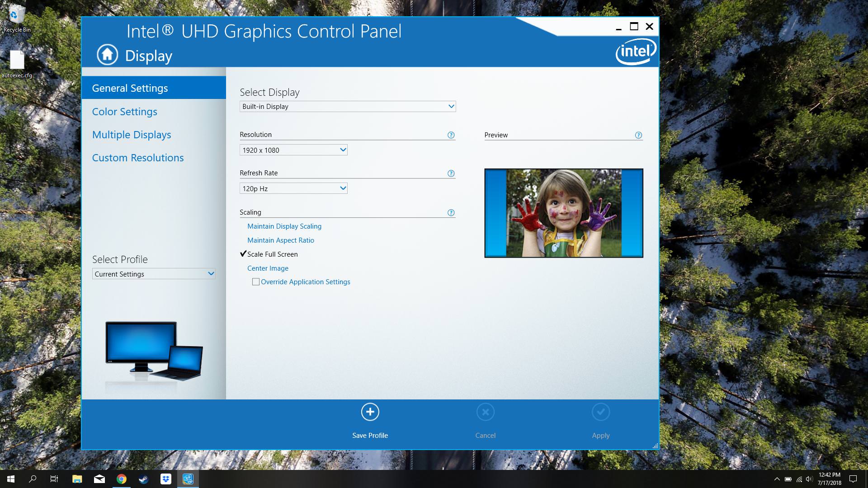Click the Intel logo
Viewport: 868px width, 488px height.
[636, 52]
